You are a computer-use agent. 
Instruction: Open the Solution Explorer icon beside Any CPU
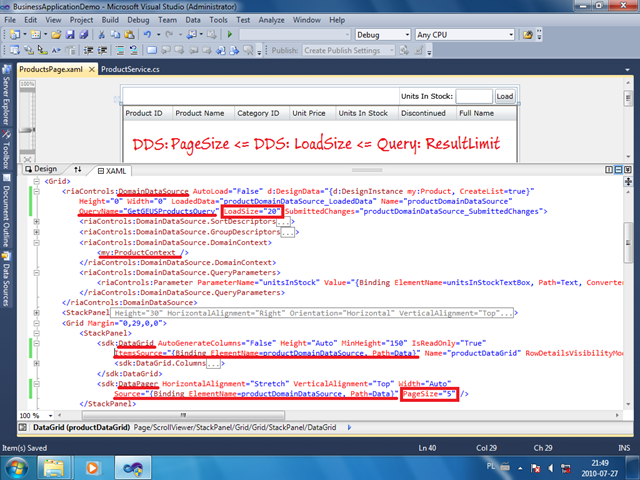(x=528, y=35)
